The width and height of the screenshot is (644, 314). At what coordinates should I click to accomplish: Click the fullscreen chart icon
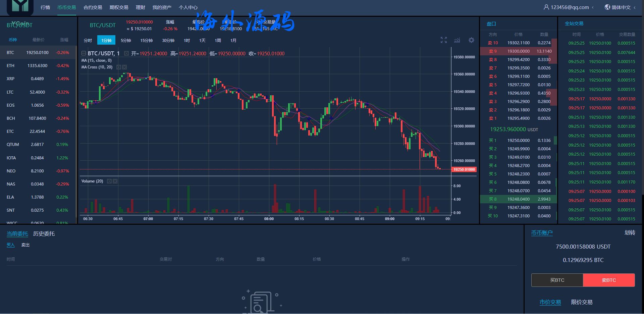point(443,40)
